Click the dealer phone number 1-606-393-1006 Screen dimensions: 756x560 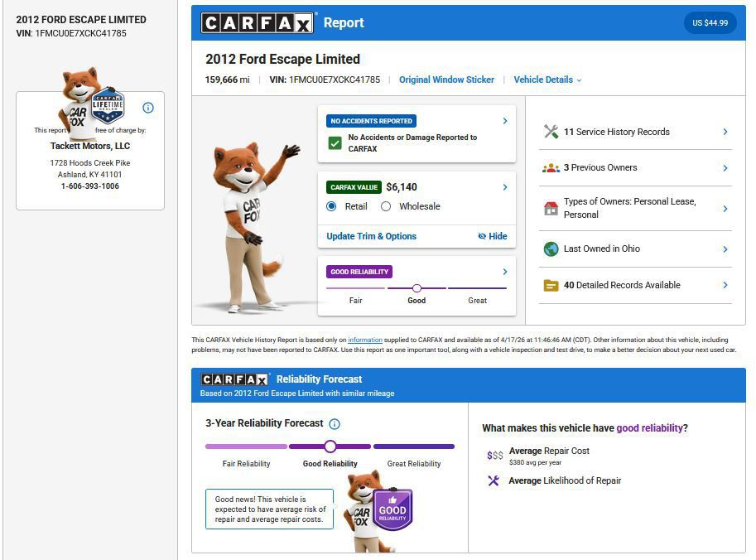pyautogui.click(x=90, y=186)
